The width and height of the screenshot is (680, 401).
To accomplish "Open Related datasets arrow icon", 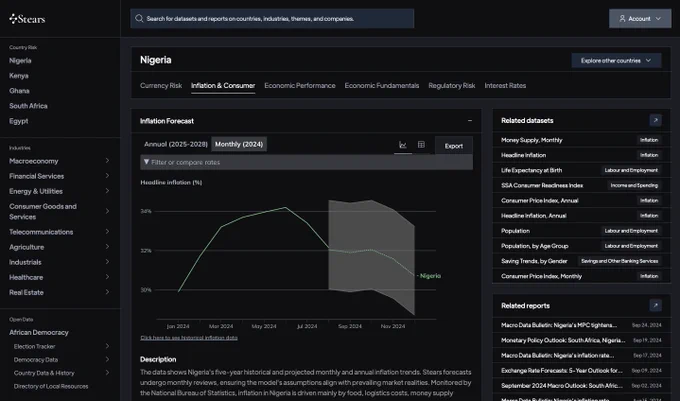I will 655,120.
